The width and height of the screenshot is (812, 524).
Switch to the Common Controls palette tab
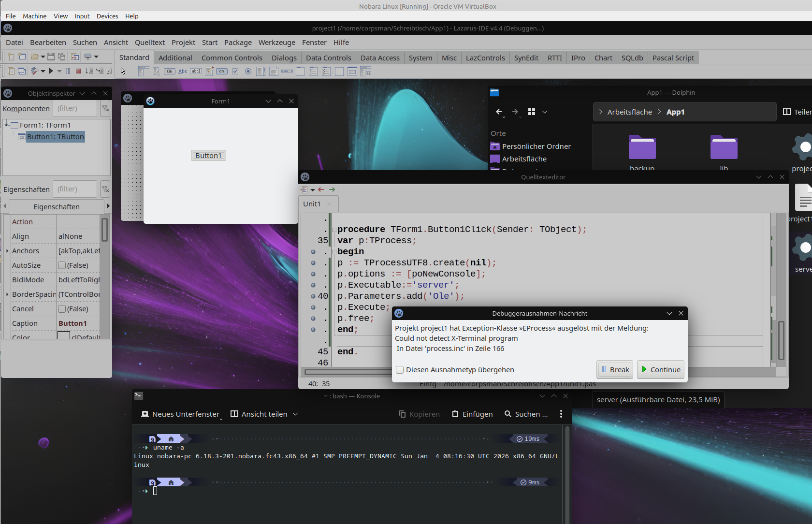(232, 58)
